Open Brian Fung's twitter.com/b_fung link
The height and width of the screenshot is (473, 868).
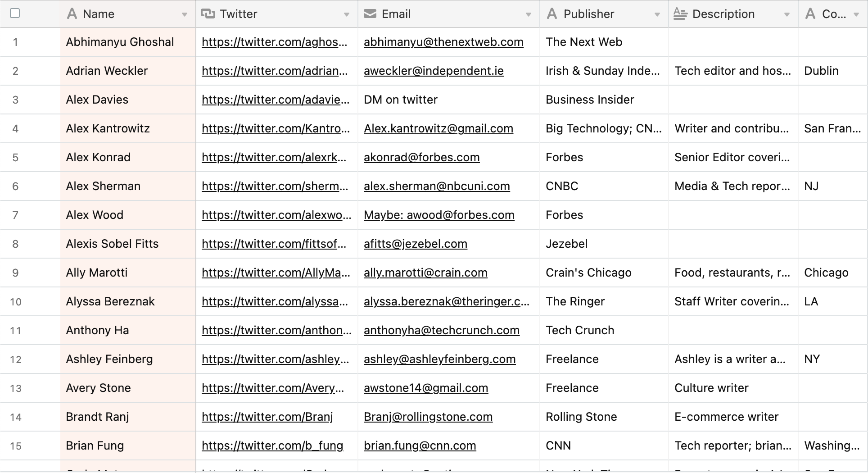tap(272, 446)
